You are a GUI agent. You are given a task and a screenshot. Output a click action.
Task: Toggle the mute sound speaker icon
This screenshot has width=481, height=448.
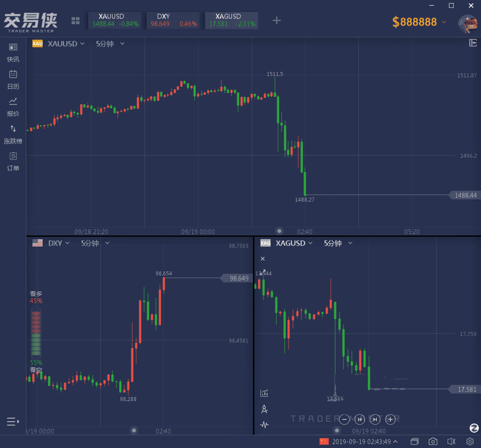(x=451, y=441)
